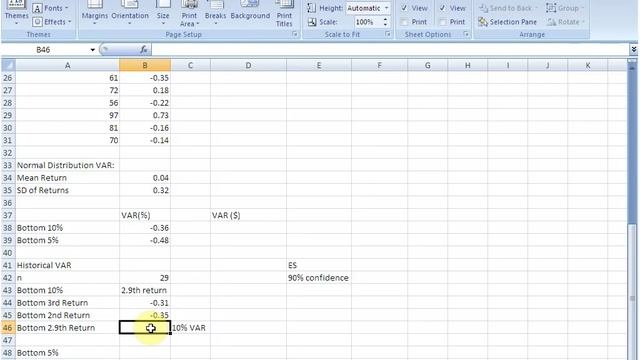Click Send to Back button

pos(508,8)
